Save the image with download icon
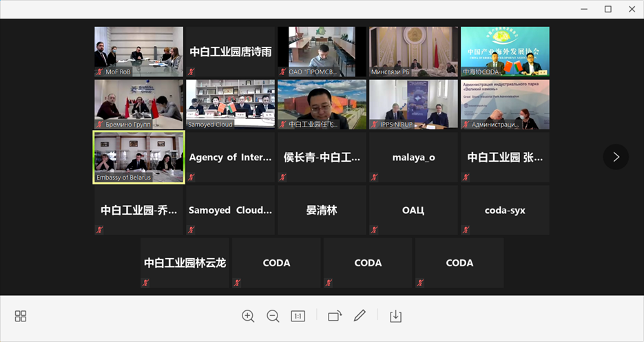The width and height of the screenshot is (644, 342). click(x=395, y=316)
